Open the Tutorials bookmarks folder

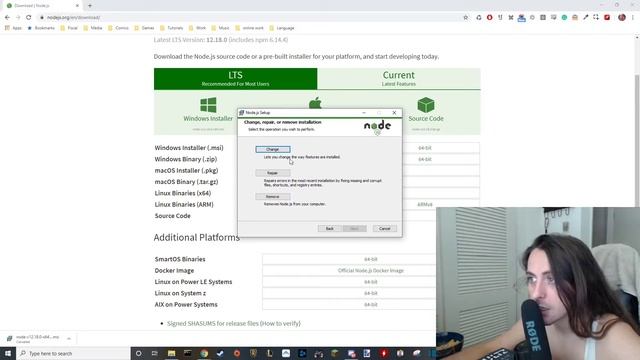[x=172, y=28]
